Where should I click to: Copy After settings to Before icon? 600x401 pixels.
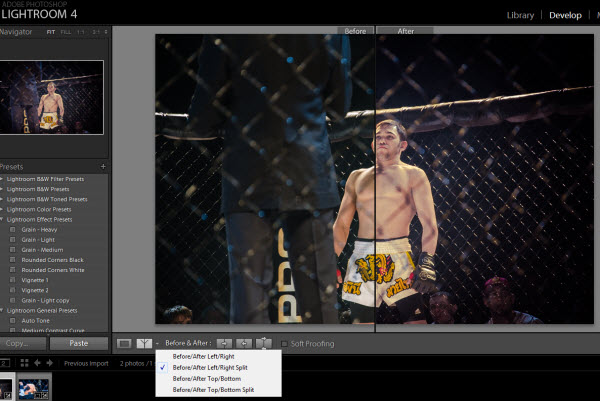point(244,344)
